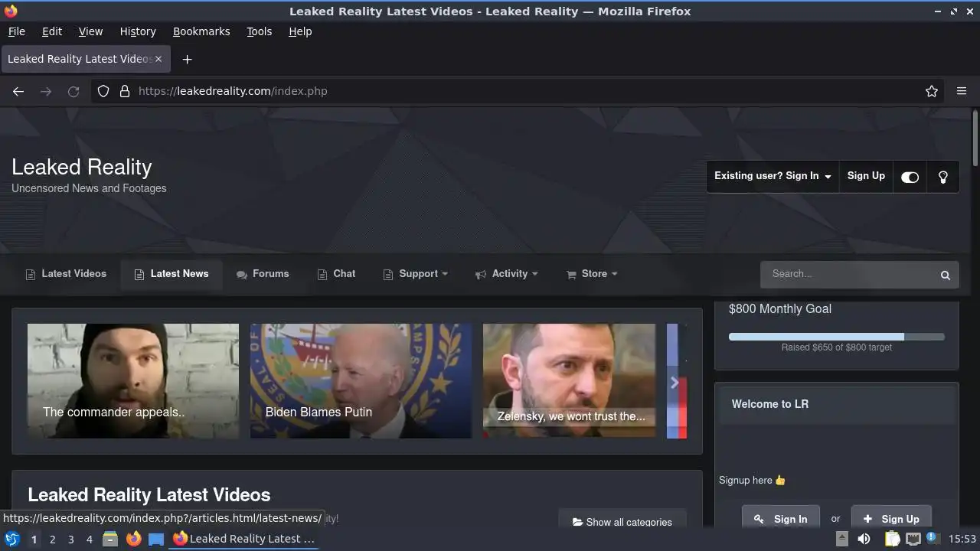This screenshot has width=980, height=551.
Task: Reload the page with the refresh icon
Action: (73, 91)
